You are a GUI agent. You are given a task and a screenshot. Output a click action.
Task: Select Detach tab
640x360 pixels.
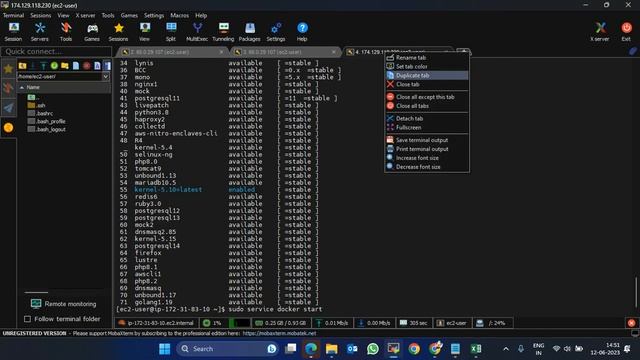pyautogui.click(x=427, y=119)
